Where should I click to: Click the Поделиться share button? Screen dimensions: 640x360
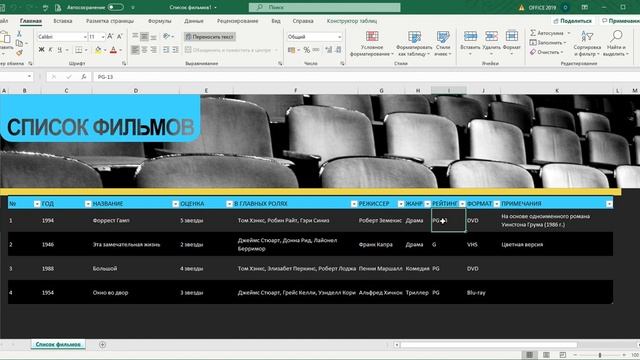coord(572,21)
